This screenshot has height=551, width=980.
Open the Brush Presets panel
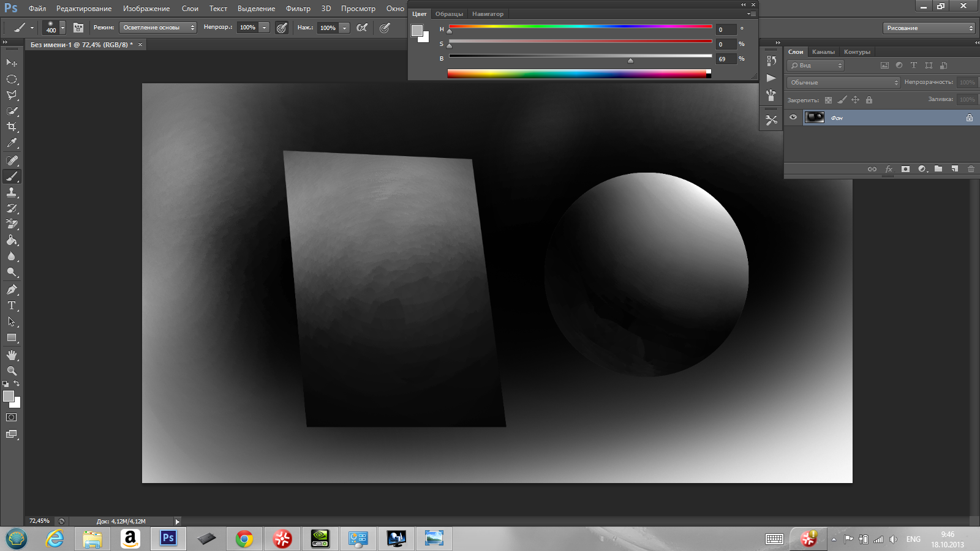771,95
